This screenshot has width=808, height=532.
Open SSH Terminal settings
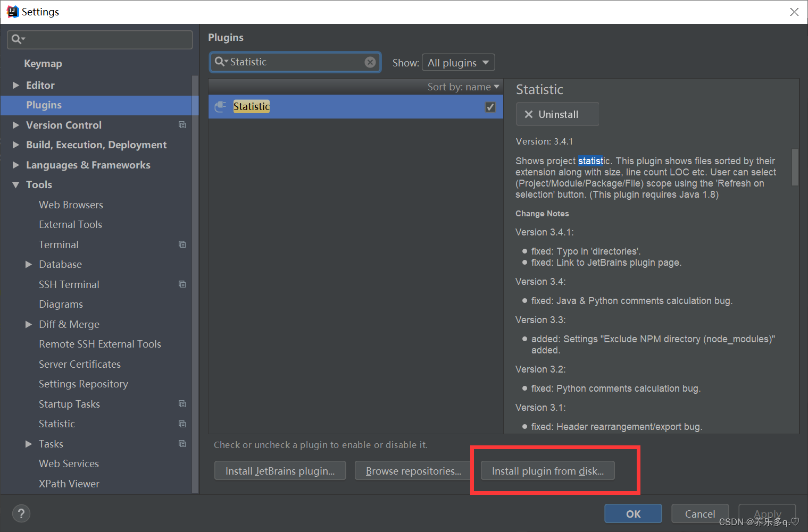pyautogui.click(x=69, y=284)
